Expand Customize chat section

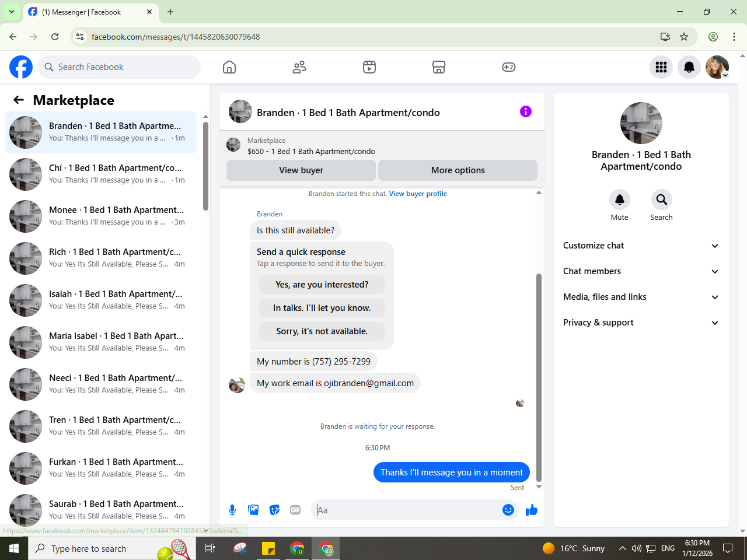[641, 246]
